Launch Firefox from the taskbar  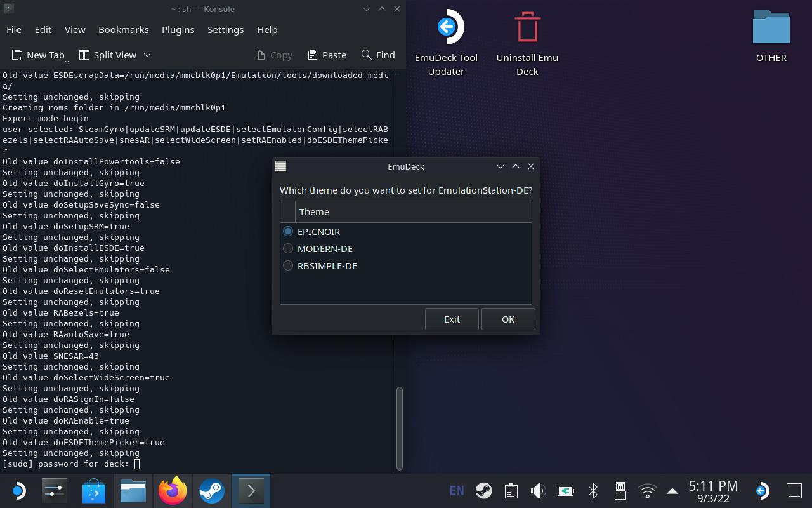(173, 491)
